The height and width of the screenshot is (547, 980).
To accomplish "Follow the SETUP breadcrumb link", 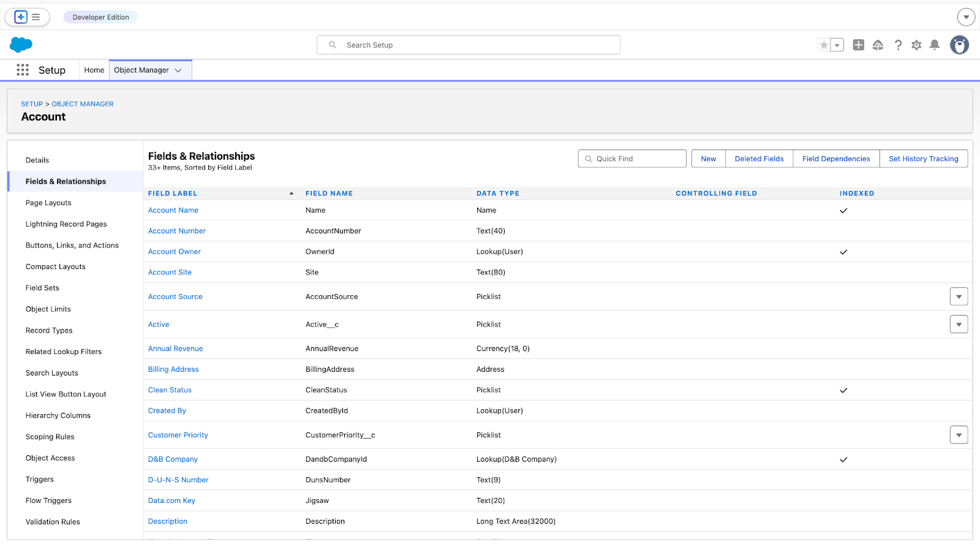I will 32,104.
